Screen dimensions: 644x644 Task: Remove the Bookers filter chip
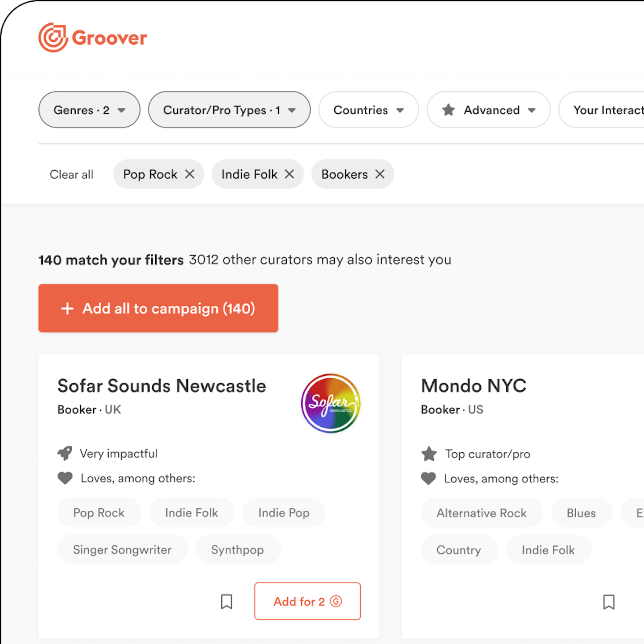[380, 174]
